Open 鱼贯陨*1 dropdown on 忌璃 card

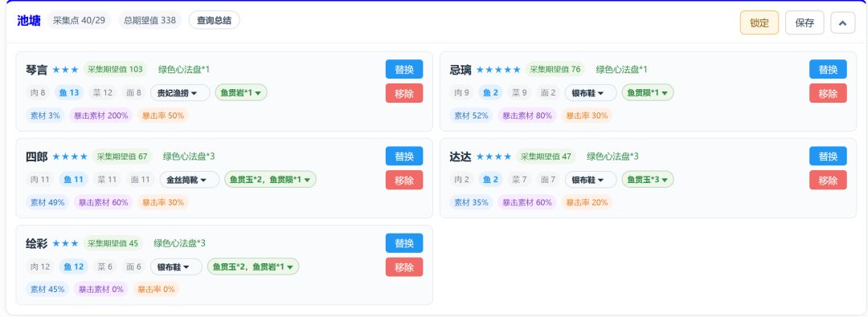pyautogui.click(x=648, y=93)
